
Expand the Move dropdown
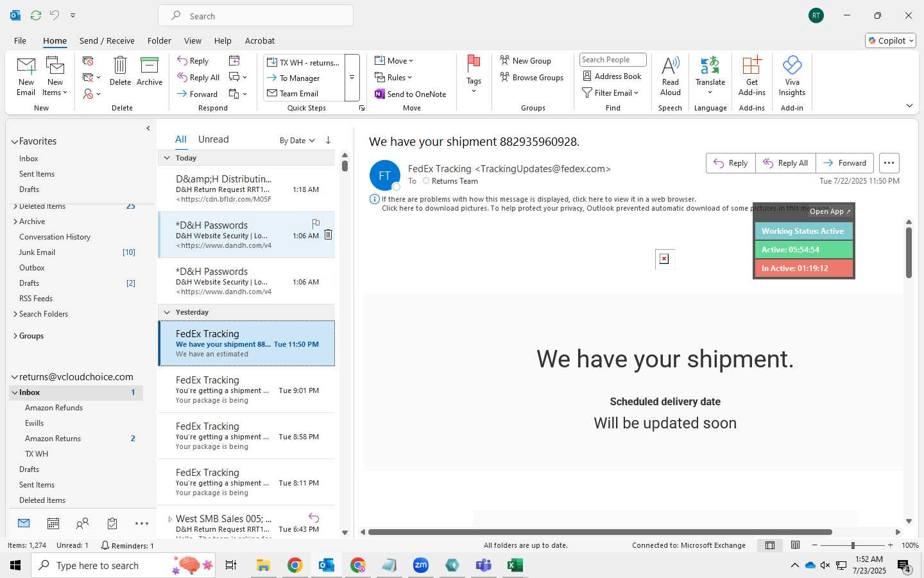pyautogui.click(x=394, y=61)
